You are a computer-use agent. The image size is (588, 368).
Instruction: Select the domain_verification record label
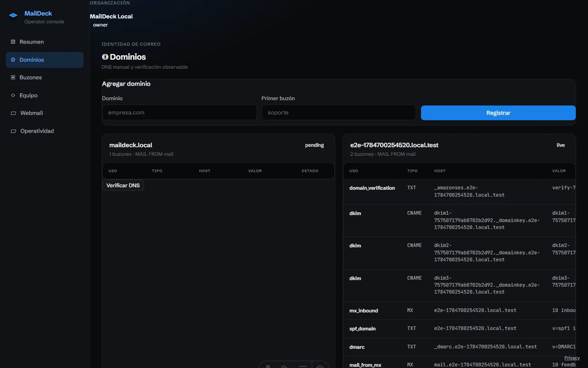pyautogui.click(x=372, y=188)
